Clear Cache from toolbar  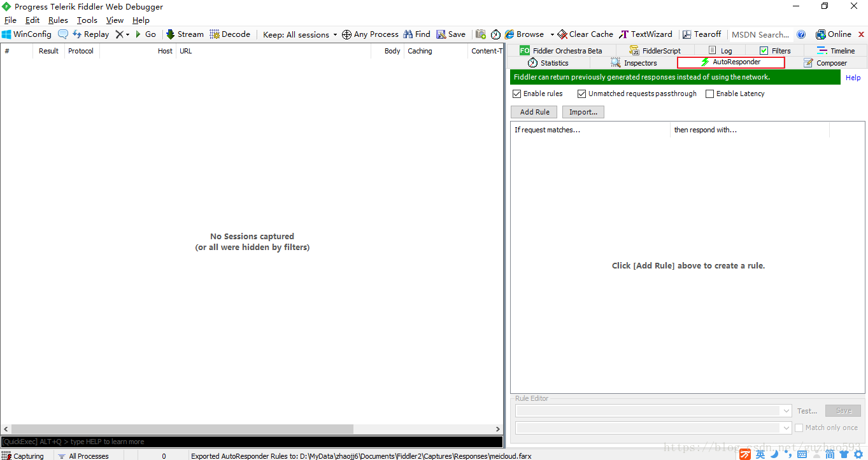tap(585, 34)
